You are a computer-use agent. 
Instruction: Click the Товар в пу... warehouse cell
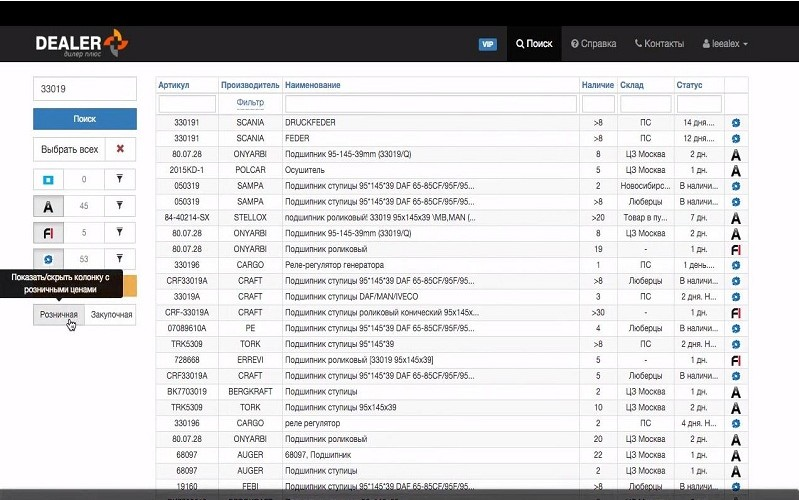(x=646, y=217)
